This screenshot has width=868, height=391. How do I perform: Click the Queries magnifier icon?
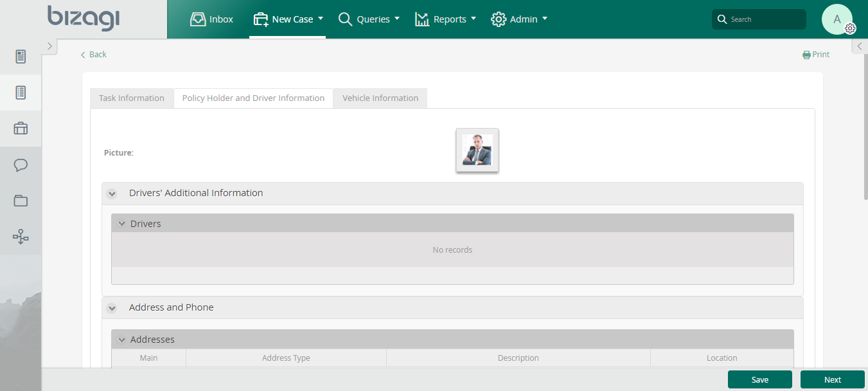point(345,19)
